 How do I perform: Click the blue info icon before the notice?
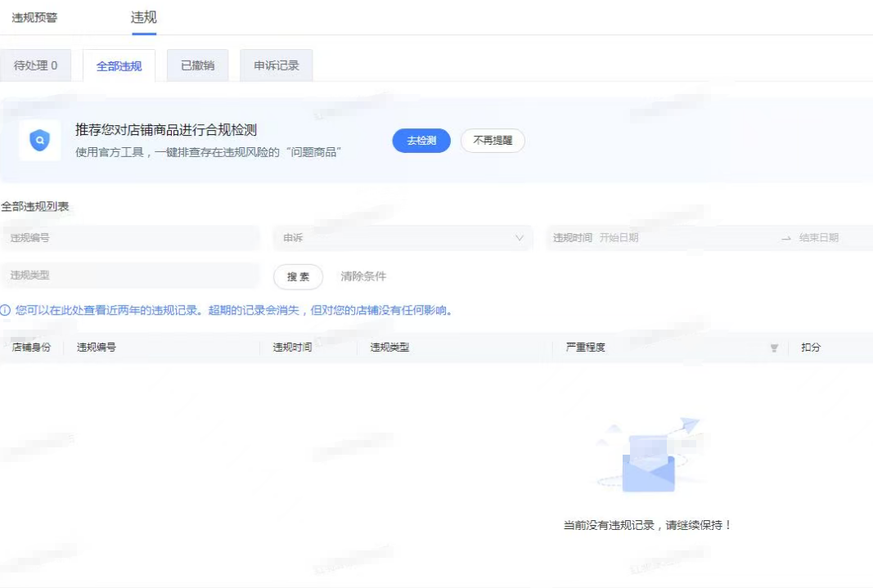click(6, 311)
